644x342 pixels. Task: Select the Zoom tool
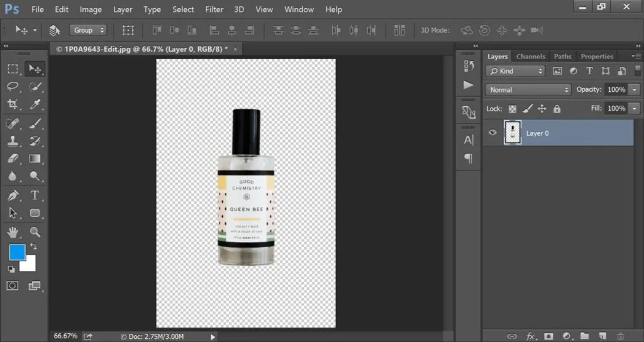click(x=35, y=233)
